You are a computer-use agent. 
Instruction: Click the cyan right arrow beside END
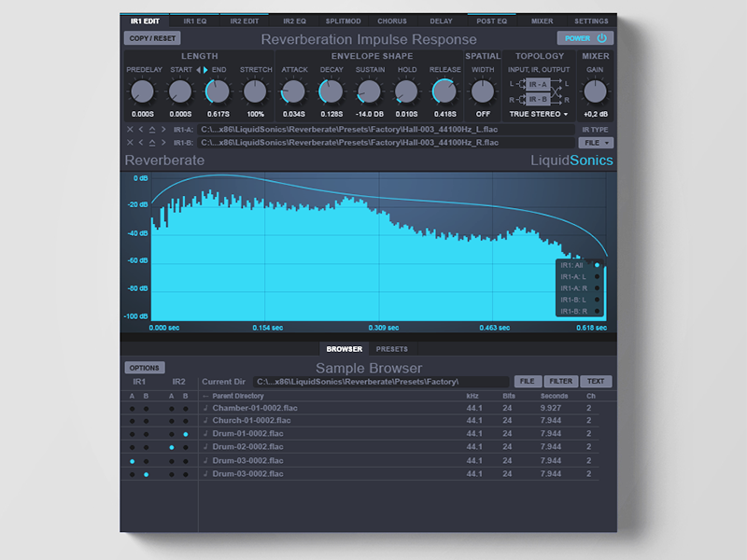coord(205,69)
